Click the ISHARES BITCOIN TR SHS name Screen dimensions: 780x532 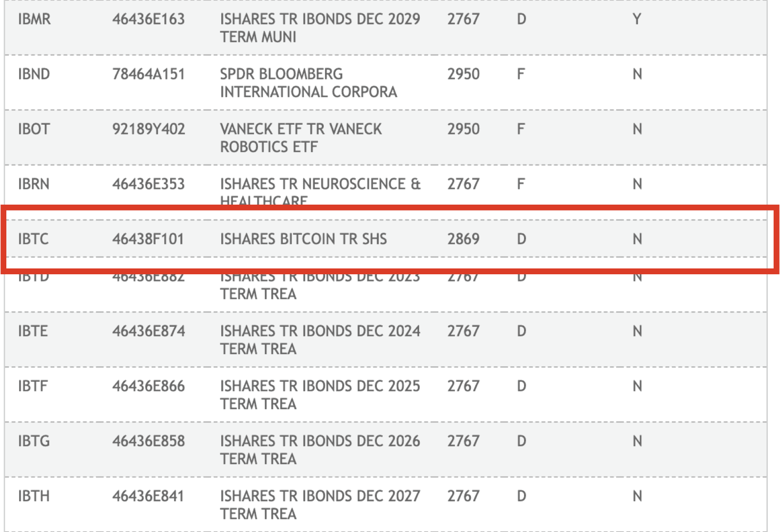pyautogui.click(x=303, y=239)
